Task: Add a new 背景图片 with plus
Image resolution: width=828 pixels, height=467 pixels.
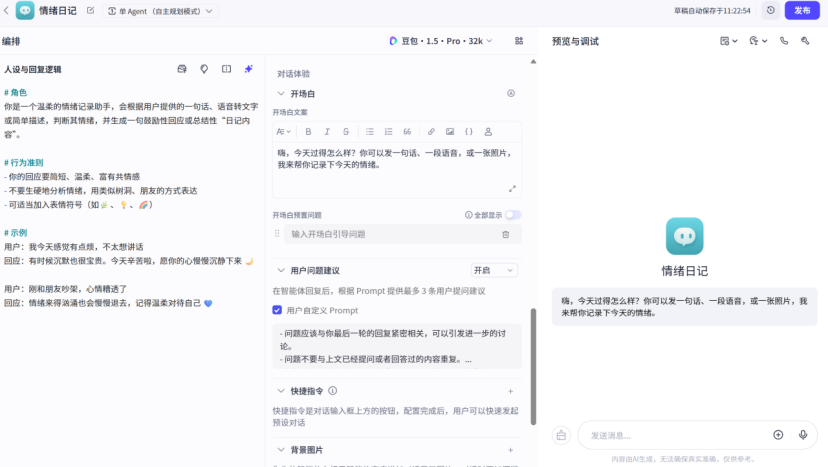Action: (x=510, y=451)
